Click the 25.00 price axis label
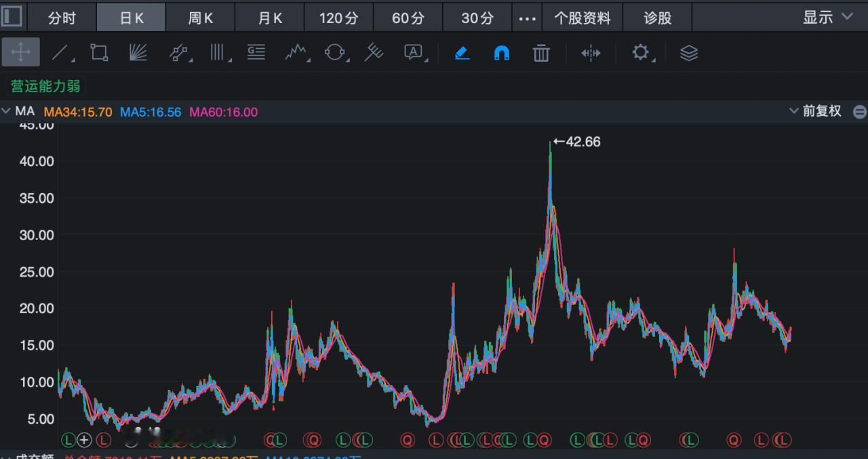 pos(37,272)
